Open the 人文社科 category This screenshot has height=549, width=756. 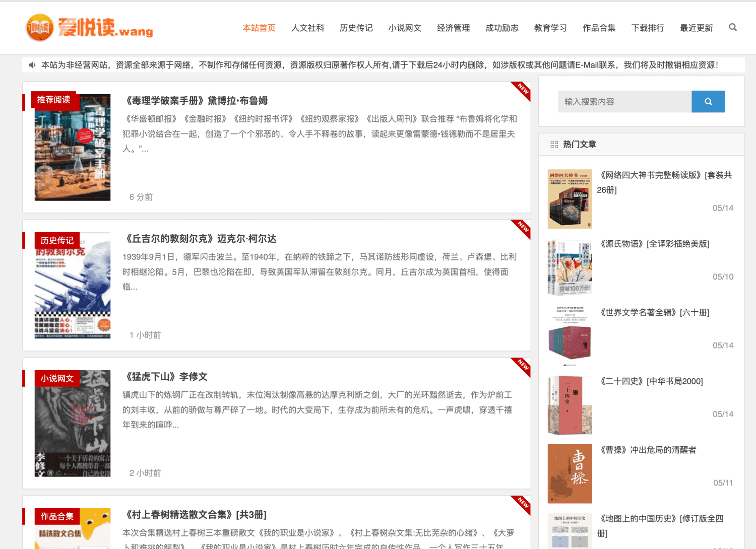pos(307,28)
